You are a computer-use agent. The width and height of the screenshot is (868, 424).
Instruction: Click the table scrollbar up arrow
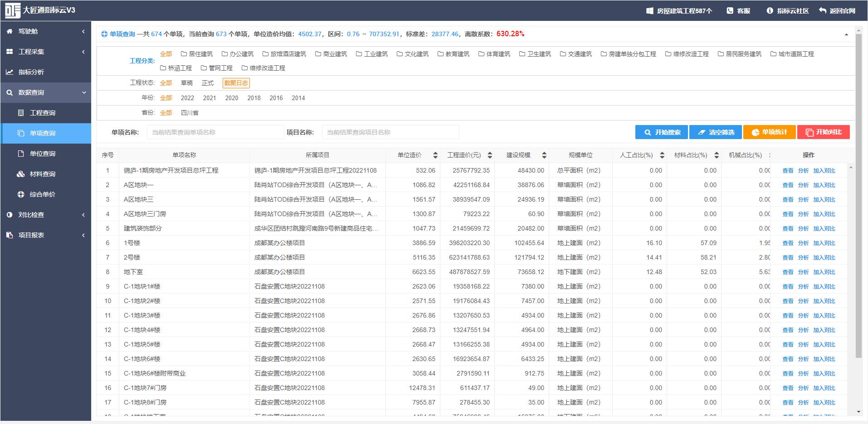851,168
